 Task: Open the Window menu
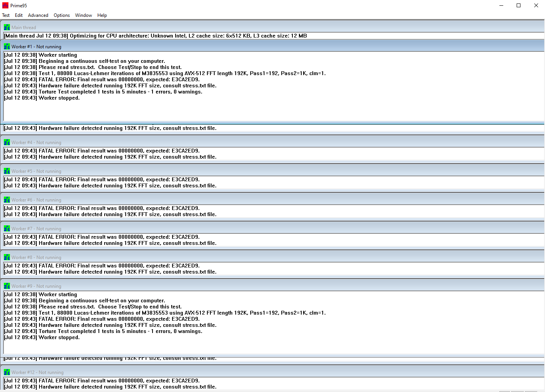(84, 15)
